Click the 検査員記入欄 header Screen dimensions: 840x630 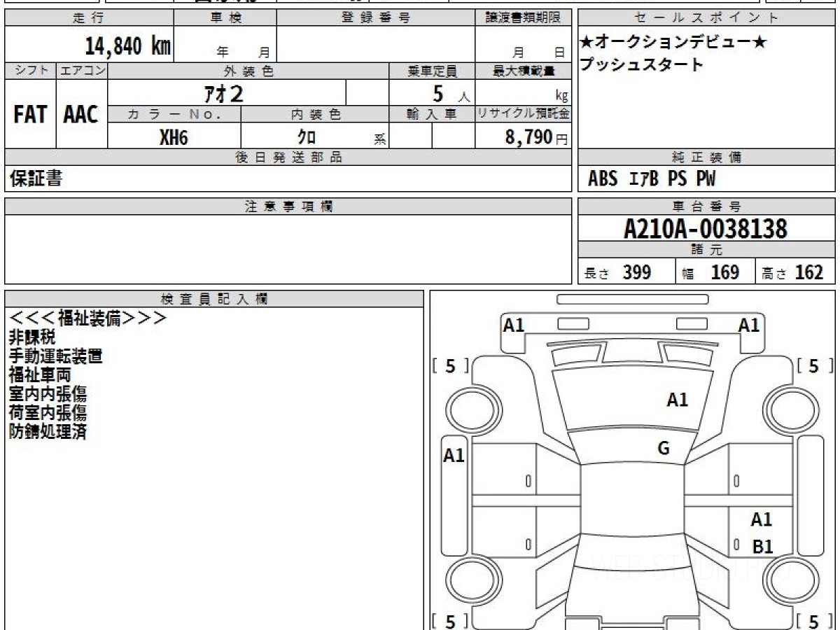[x=214, y=299]
